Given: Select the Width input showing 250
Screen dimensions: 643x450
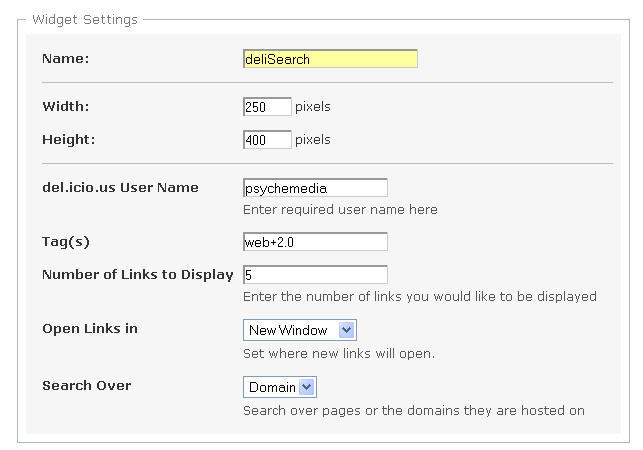Looking at the screenshot, I should 267,107.
